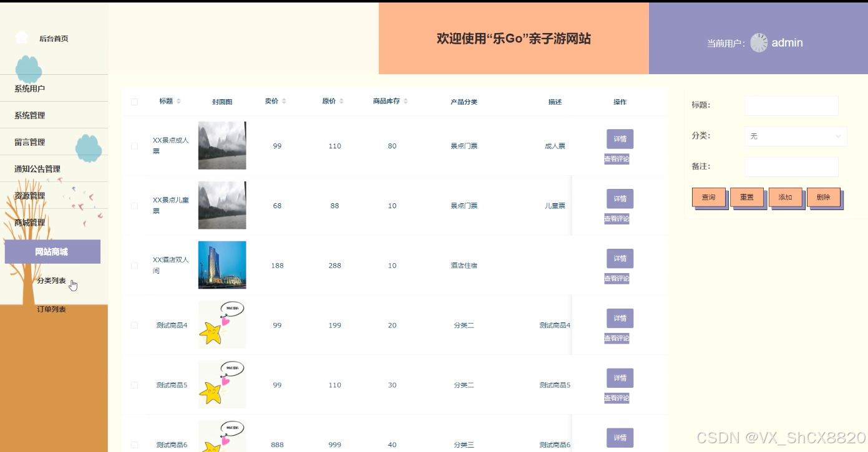Screen dimensions: 868x452
Task: View 查看评论 for 测试商品4
Action: click(x=617, y=339)
